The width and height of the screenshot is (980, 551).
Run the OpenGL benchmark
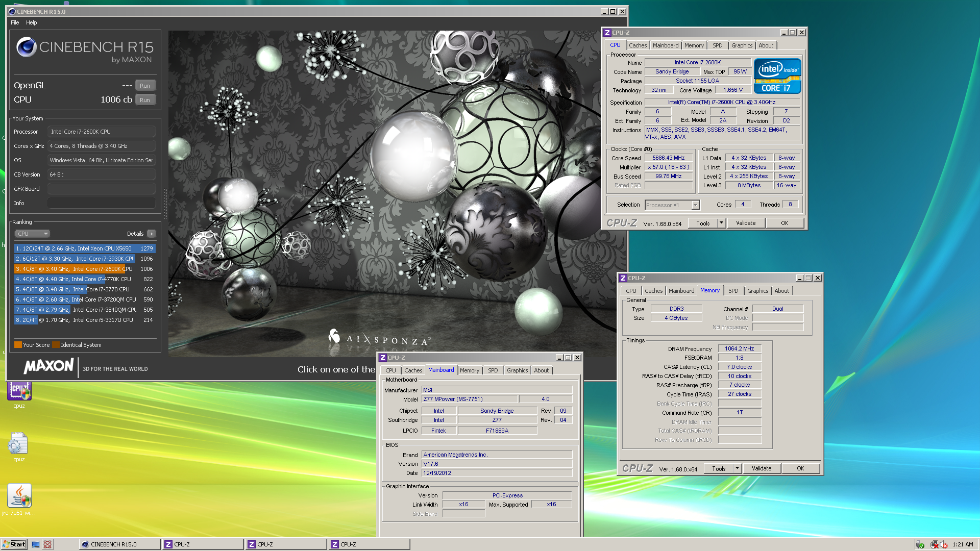(x=145, y=86)
